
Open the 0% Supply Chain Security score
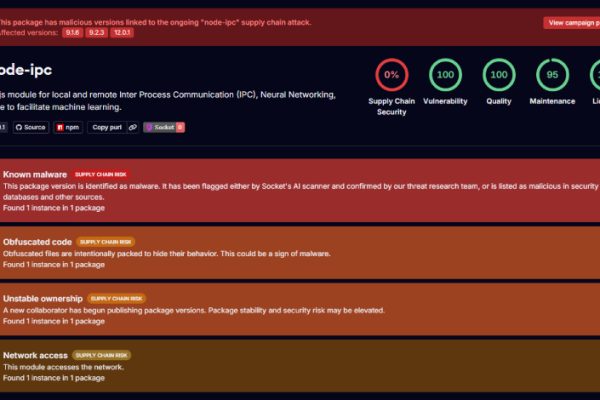[391, 75]
